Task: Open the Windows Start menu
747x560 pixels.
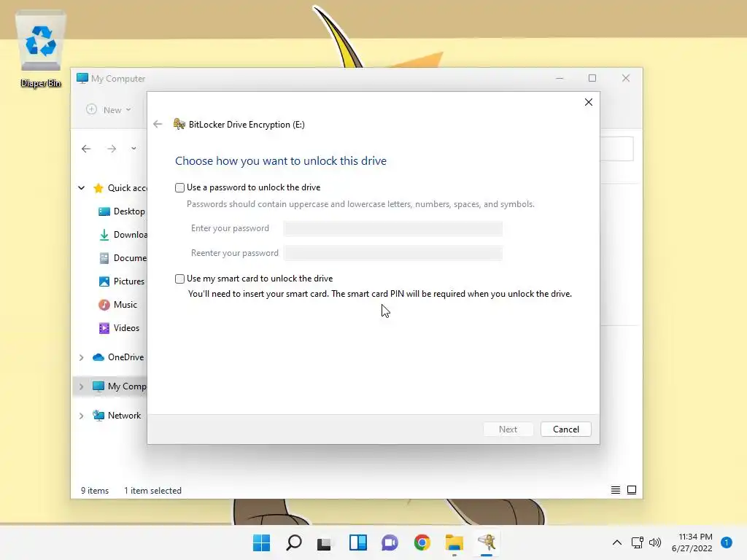Action: (x=262, y=542)
